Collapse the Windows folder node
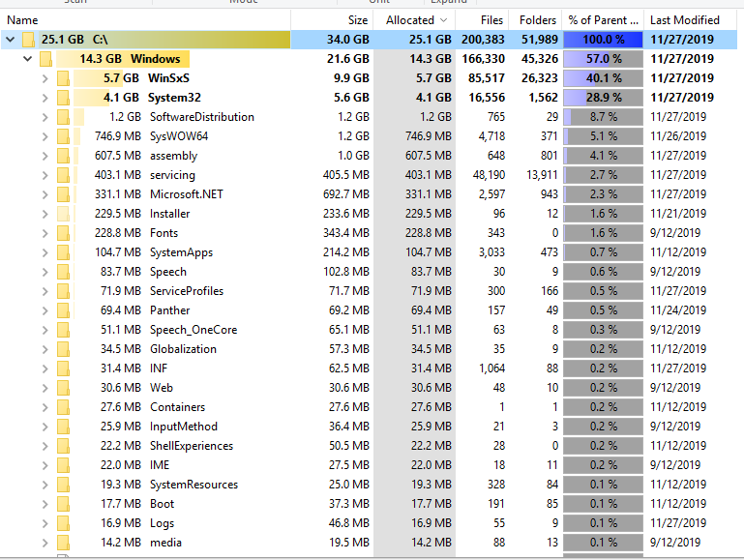 [27, 59]
